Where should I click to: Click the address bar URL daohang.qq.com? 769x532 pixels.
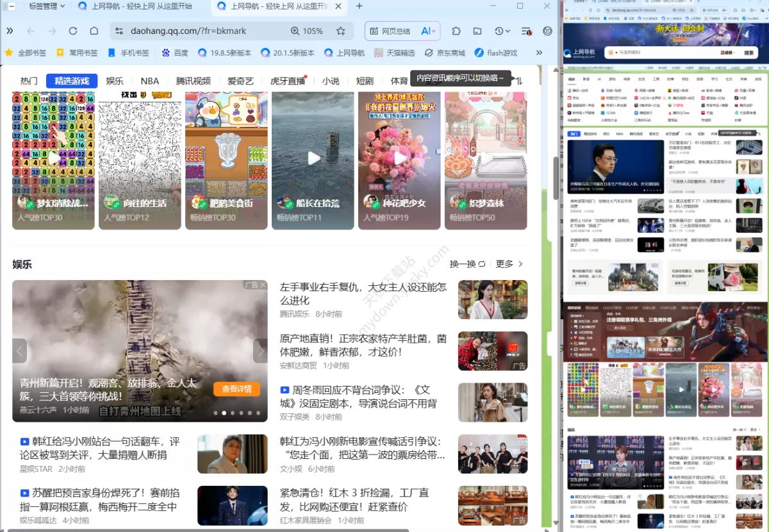coord(188,31)
